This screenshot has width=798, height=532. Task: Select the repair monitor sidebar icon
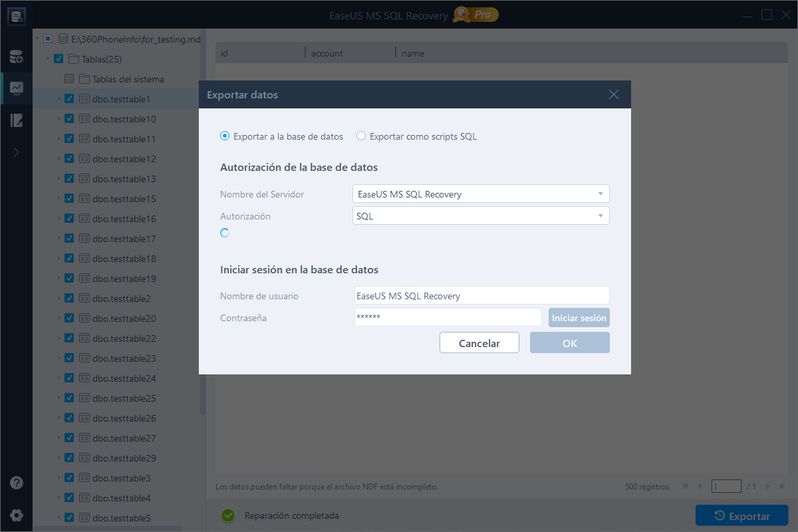[x=17, y=88]
